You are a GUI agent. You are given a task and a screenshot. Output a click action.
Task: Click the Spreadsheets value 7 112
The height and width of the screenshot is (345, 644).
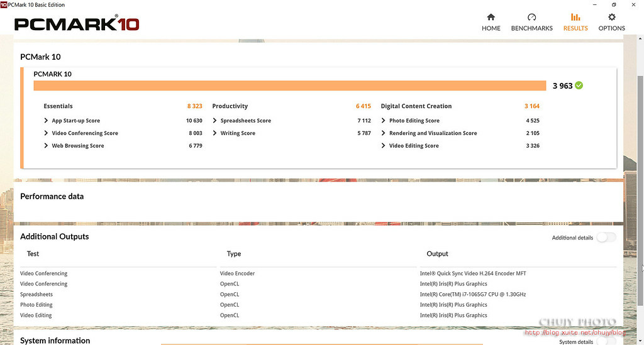tap(364, 121)
